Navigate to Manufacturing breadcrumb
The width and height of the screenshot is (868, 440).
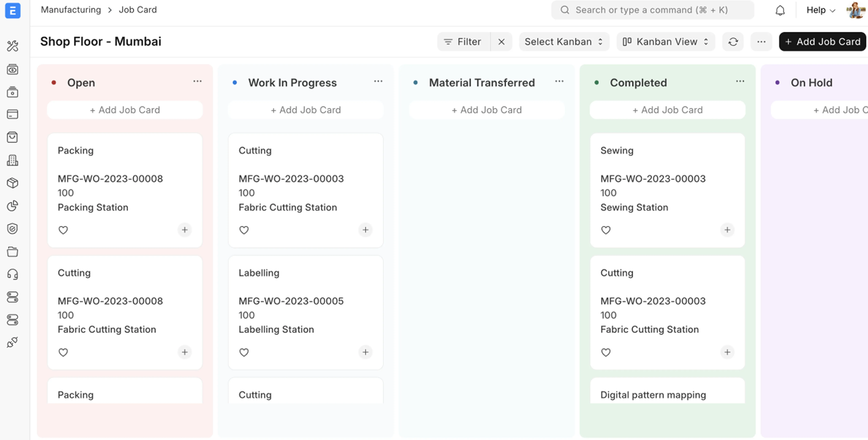pyautogui.click(x=70, y=10)
